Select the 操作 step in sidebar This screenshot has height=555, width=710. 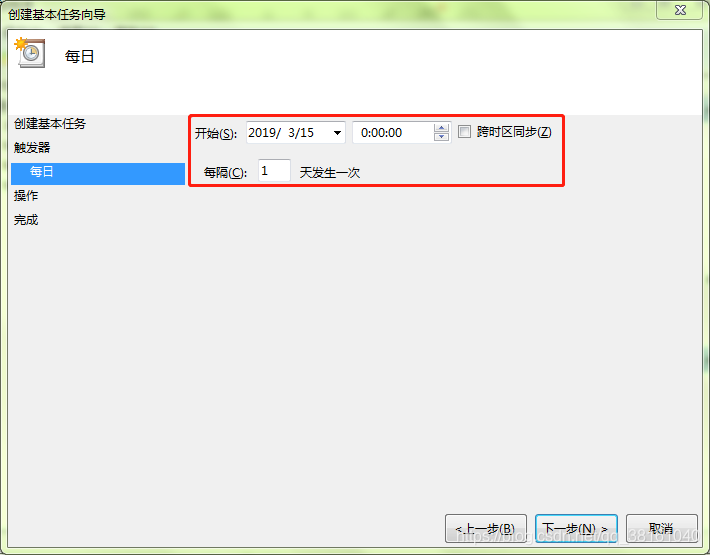(26, 196)
